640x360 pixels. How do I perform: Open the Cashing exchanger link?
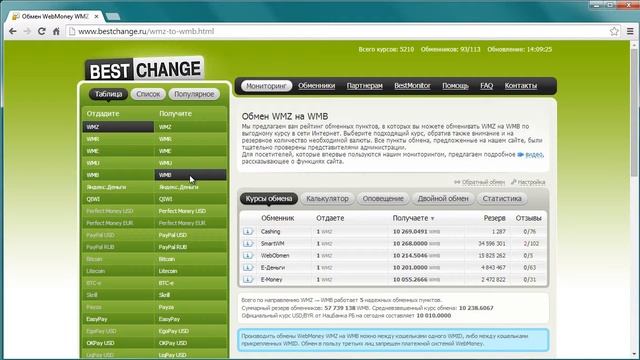(270, 231)
